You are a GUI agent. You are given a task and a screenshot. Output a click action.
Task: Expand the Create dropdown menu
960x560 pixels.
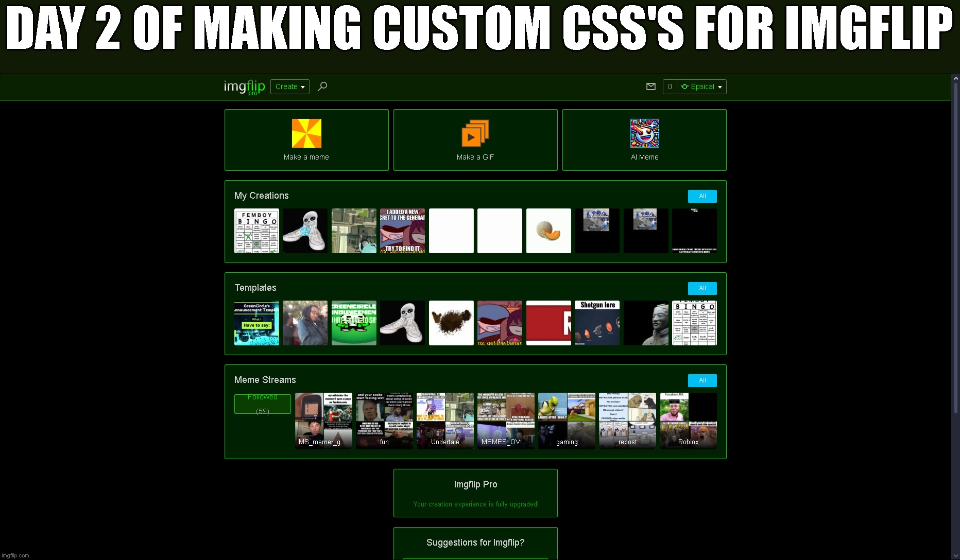[x=289, y=86]
